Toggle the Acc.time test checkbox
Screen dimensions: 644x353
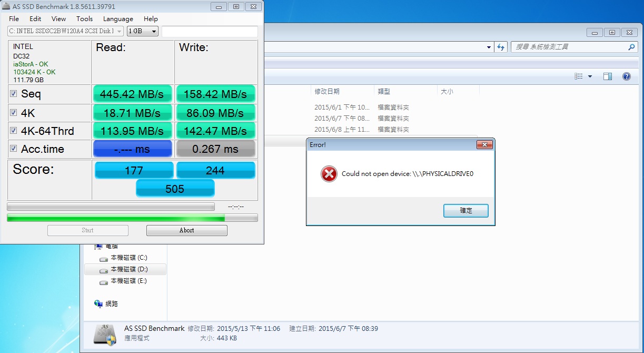(x=14, y=149)
